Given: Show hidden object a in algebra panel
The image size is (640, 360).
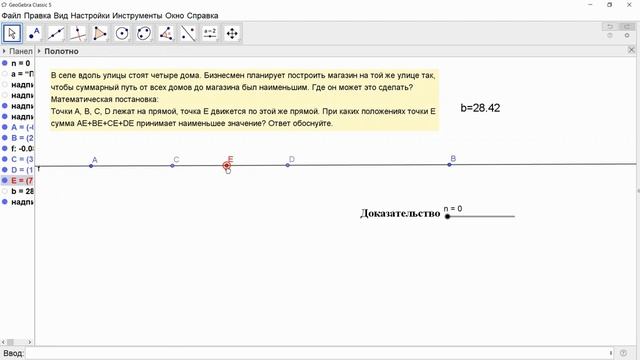Looking at the screenshot, I should coord(5,74).
